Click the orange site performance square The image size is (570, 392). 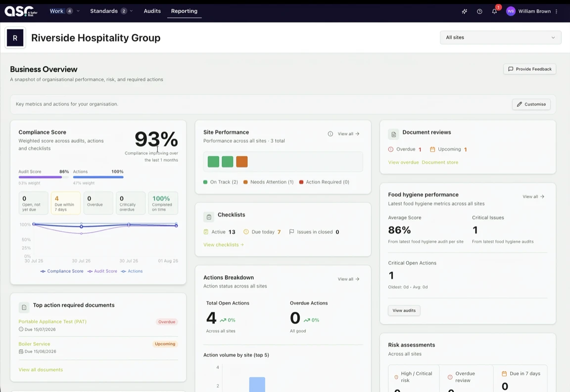click(242, 162)
